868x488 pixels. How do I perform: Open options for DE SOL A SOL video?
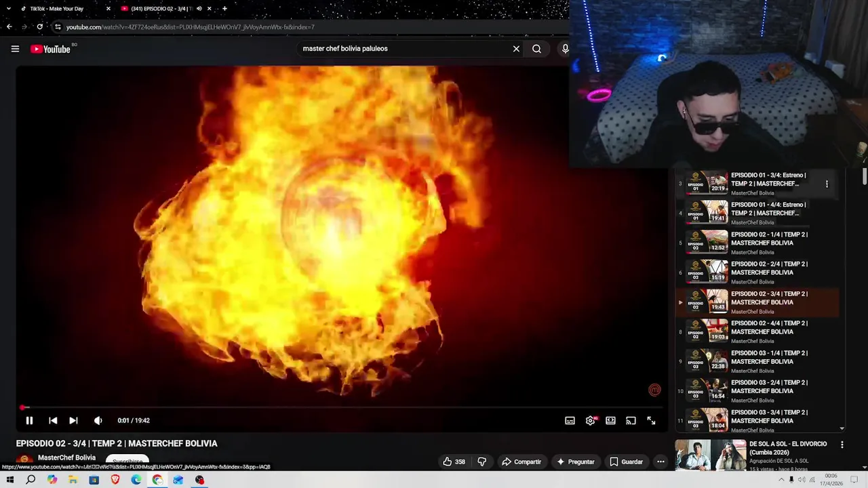click(842, 445)
